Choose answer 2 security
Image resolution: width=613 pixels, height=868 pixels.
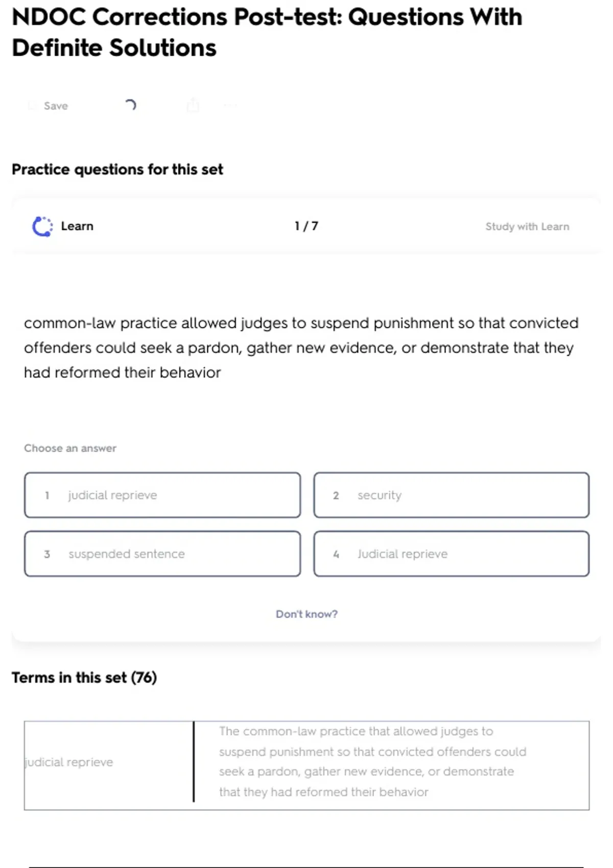point(451,495)
